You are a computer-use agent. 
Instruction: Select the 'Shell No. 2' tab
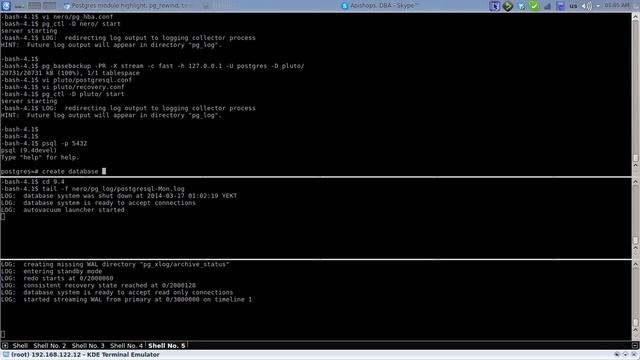[49, 346]
